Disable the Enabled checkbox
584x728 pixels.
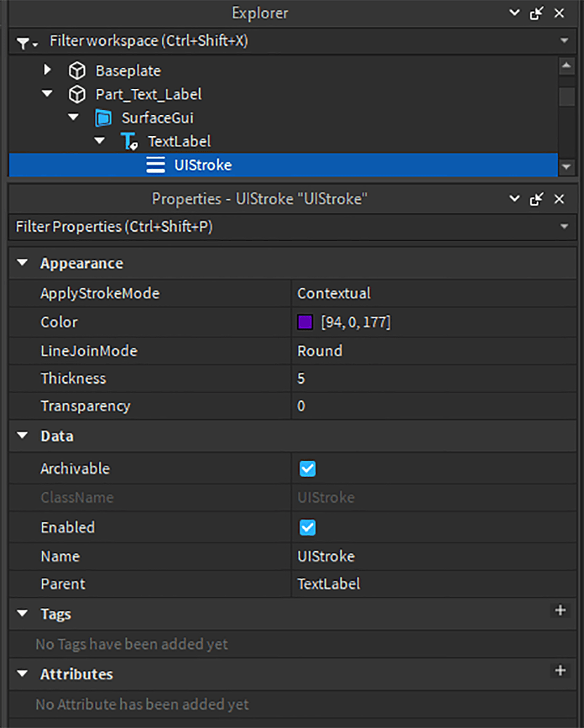(307, 527)
